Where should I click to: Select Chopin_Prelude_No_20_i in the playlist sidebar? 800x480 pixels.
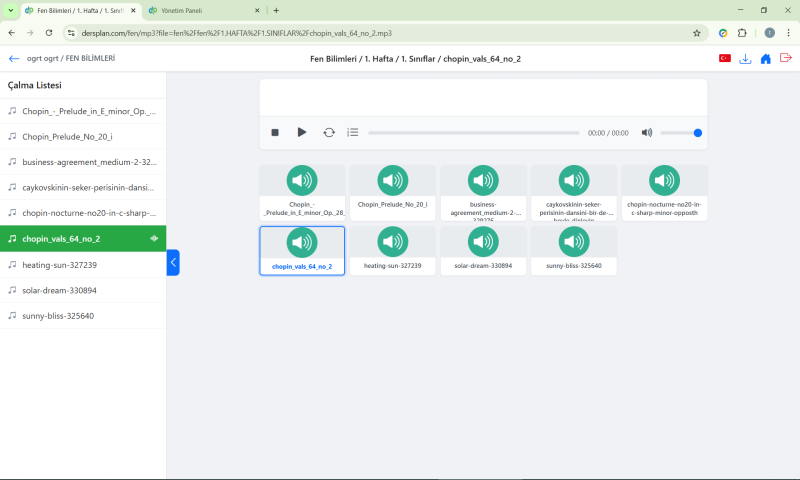pos(67,136)
